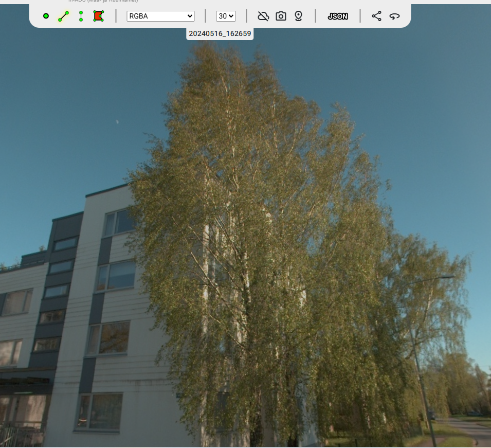Choose the vertical height measurement tool

coord(81,16)
